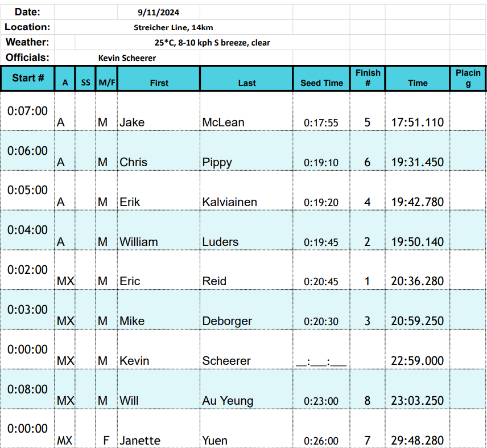Select the weather description cell

pos(212,43)
